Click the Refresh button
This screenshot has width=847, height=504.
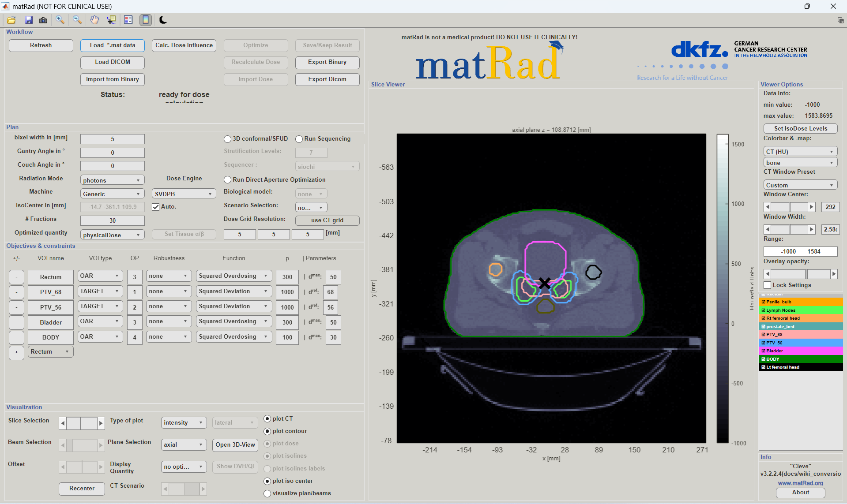(41, 45)
